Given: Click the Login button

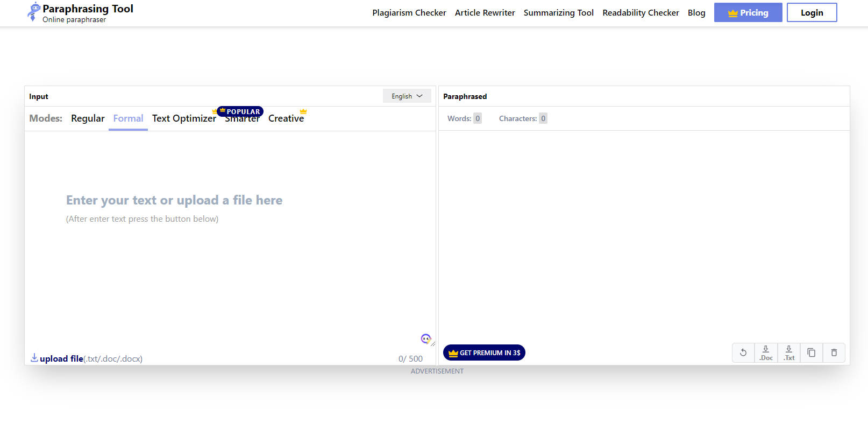Looking at the screenshot, I should [812, 12].
